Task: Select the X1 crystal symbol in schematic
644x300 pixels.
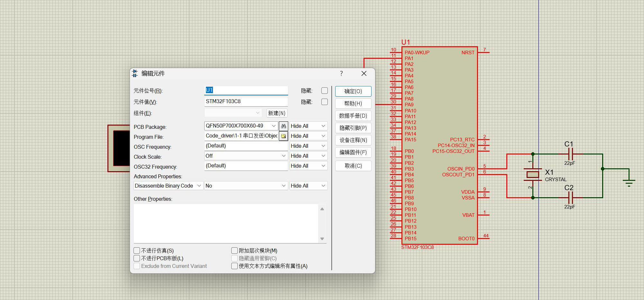Action: (x=533, y=174)
